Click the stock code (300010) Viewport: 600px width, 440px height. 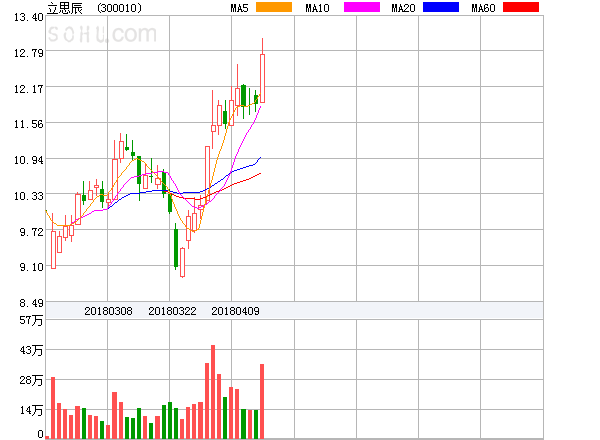(119, 8)
